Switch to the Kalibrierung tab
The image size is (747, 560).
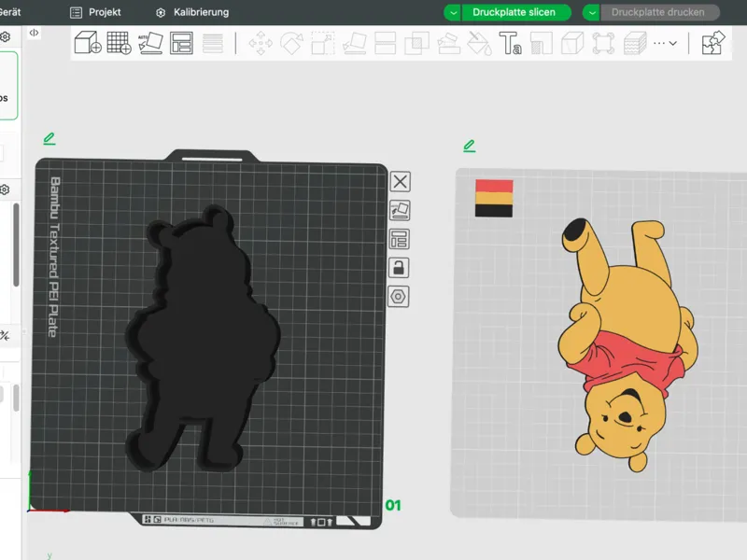click(x=192, y=12)
